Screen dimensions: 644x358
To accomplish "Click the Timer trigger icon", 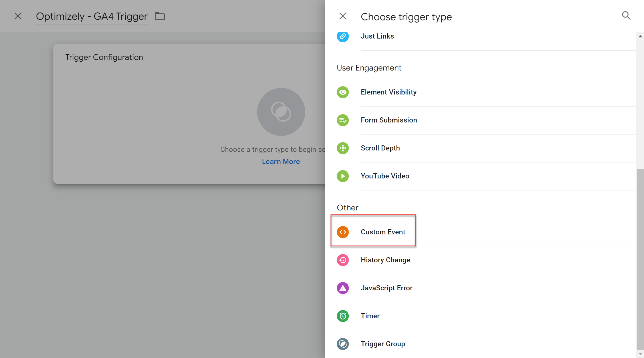I will click(343, 316).
